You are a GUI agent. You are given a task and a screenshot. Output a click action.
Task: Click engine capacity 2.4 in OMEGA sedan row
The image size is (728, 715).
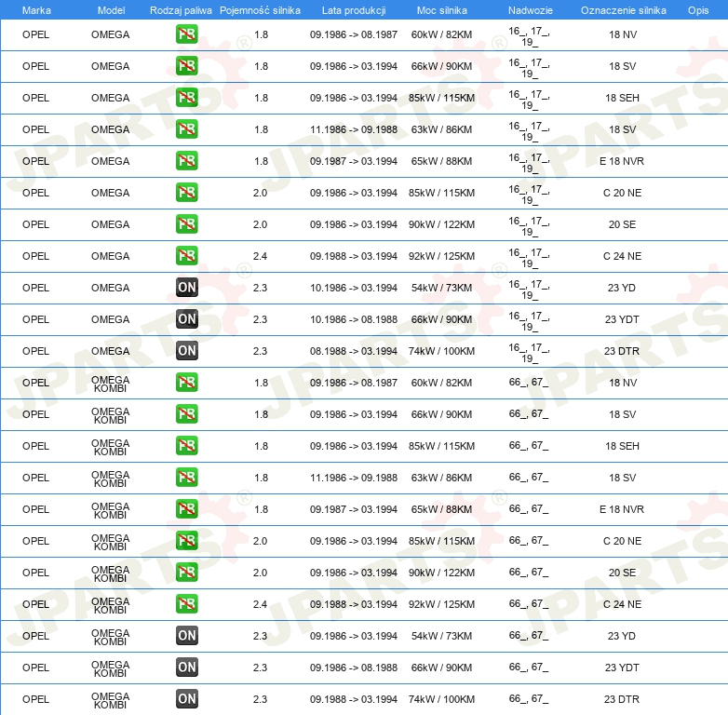(x=260, y=256)
